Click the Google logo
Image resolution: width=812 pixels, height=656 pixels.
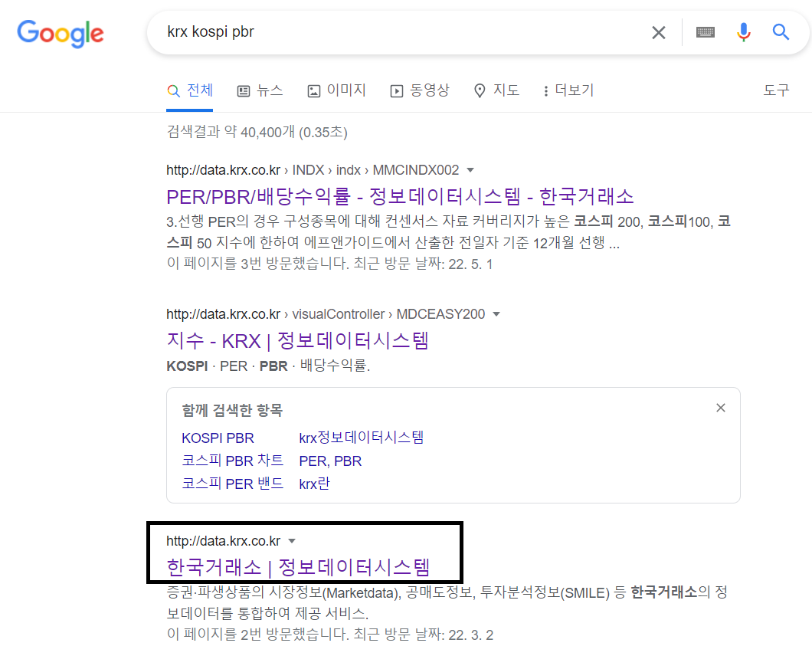click(61, 34)
